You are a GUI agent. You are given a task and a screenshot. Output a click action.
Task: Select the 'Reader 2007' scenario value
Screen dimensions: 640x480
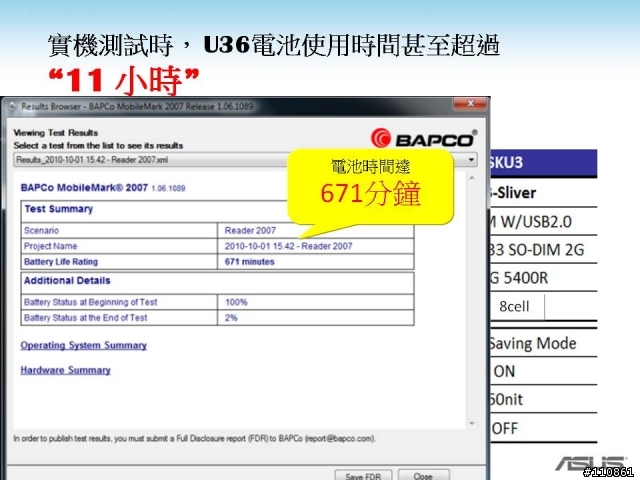coord(250,231)
